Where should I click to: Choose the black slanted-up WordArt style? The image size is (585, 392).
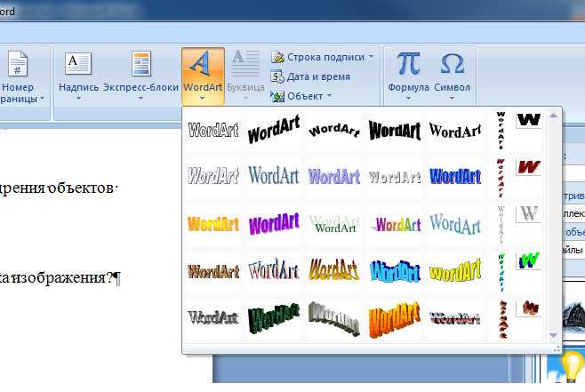click(274, 131)
